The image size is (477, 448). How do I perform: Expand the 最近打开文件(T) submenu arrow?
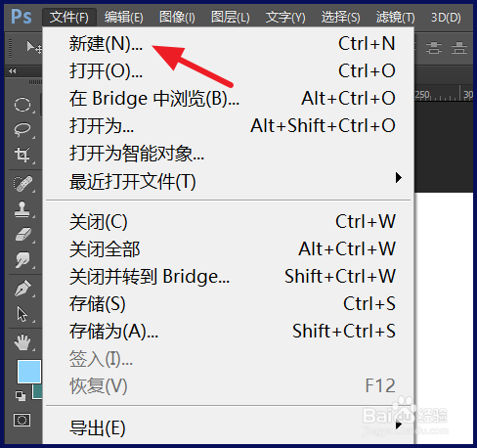tap(398, 178)
